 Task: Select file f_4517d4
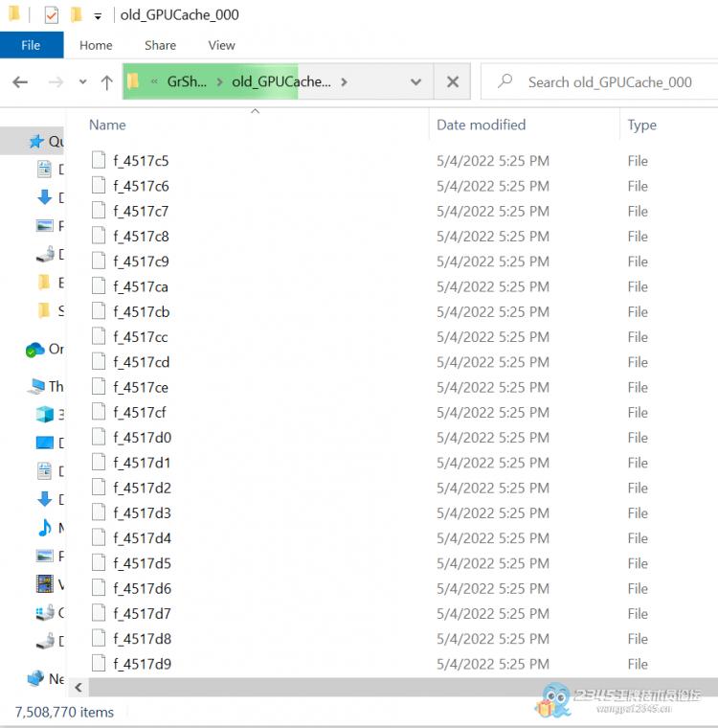[x=143, y=538]
